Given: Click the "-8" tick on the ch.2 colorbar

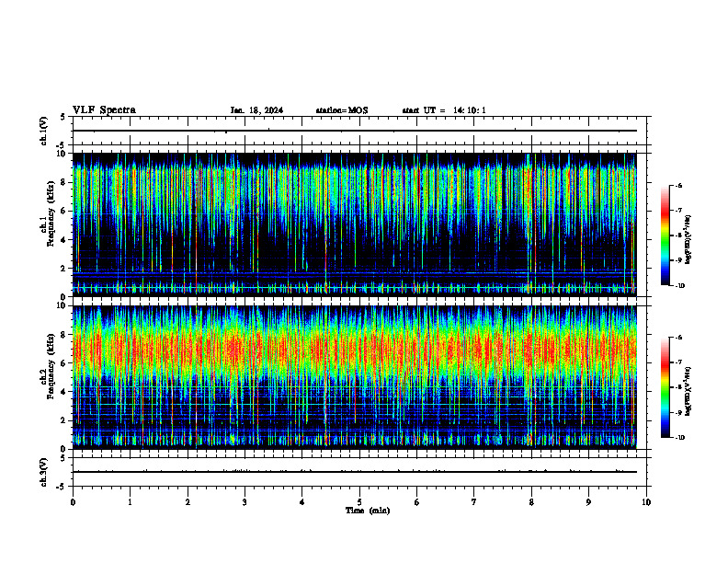Looking at the screenshot, I should pyautogui.click(x=678, y=387).
